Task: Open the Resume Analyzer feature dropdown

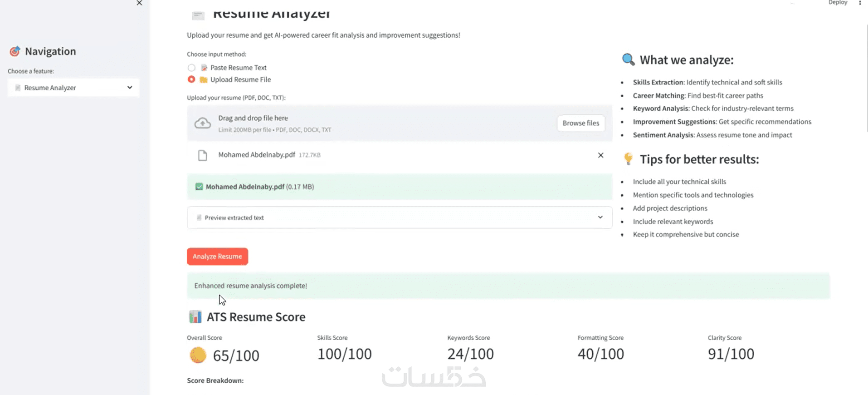Action: [73, 88]
